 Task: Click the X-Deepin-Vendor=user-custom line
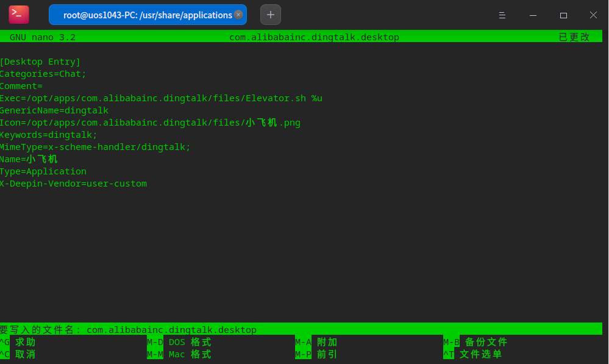(73, 184)
